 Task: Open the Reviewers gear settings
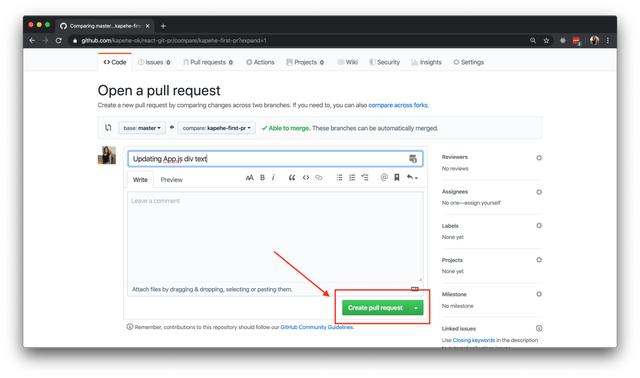pos(539,158)
